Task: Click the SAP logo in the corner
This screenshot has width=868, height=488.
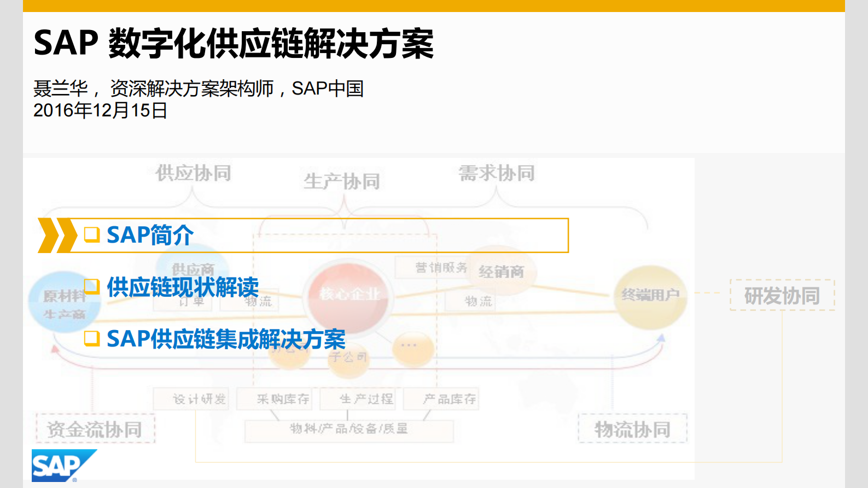Action: [63, 466]
